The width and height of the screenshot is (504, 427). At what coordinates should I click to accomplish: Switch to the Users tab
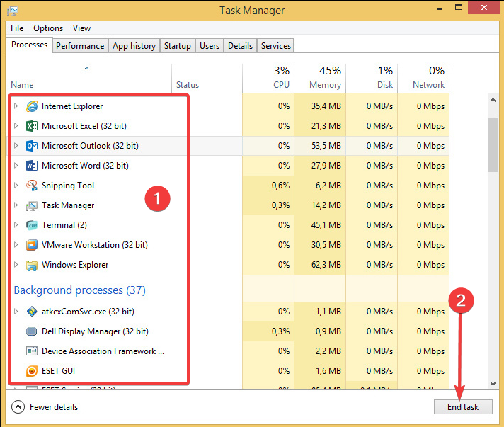point(210,45)
